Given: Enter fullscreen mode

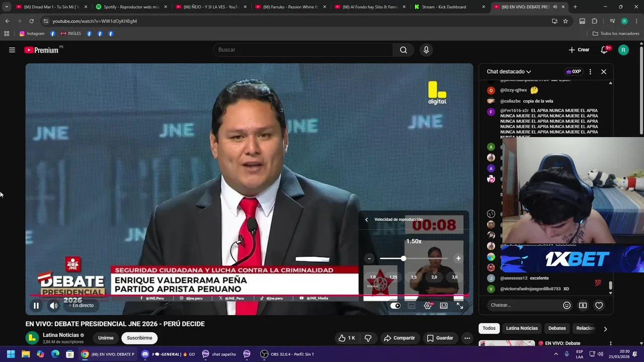Looking at the screenshot, I should (x=460, y=306).
